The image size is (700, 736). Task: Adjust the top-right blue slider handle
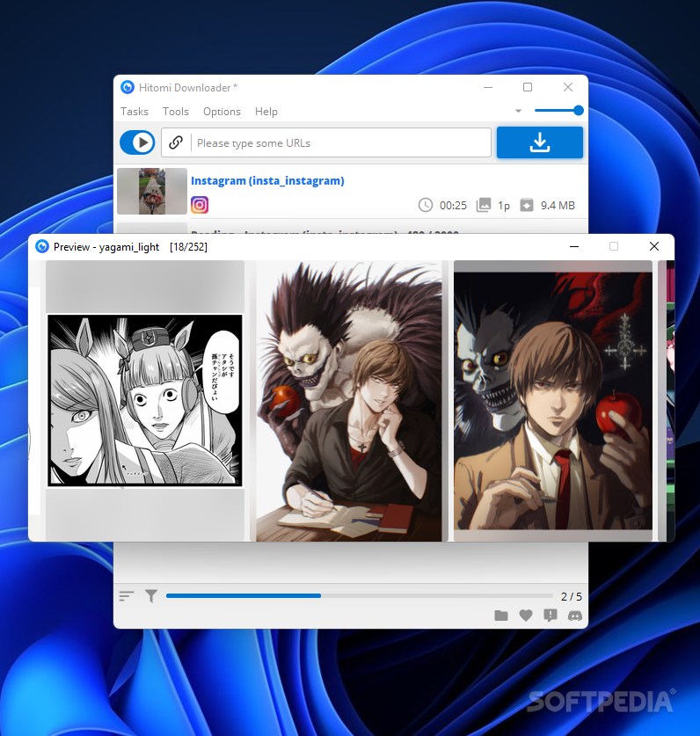click(579, 110)
